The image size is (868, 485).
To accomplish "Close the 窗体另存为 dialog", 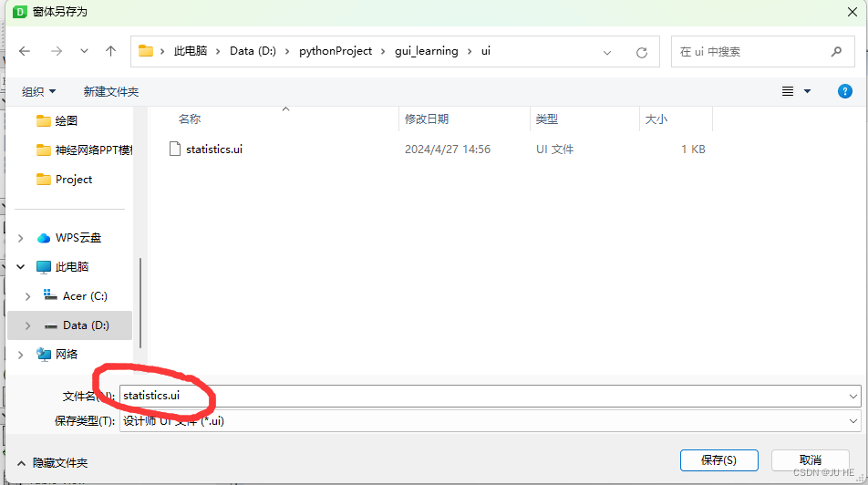I will pyautogui.click(x=852, y=12).
